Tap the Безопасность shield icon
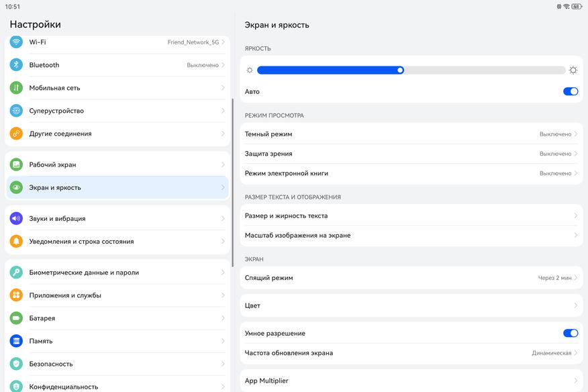 [16, 364]
